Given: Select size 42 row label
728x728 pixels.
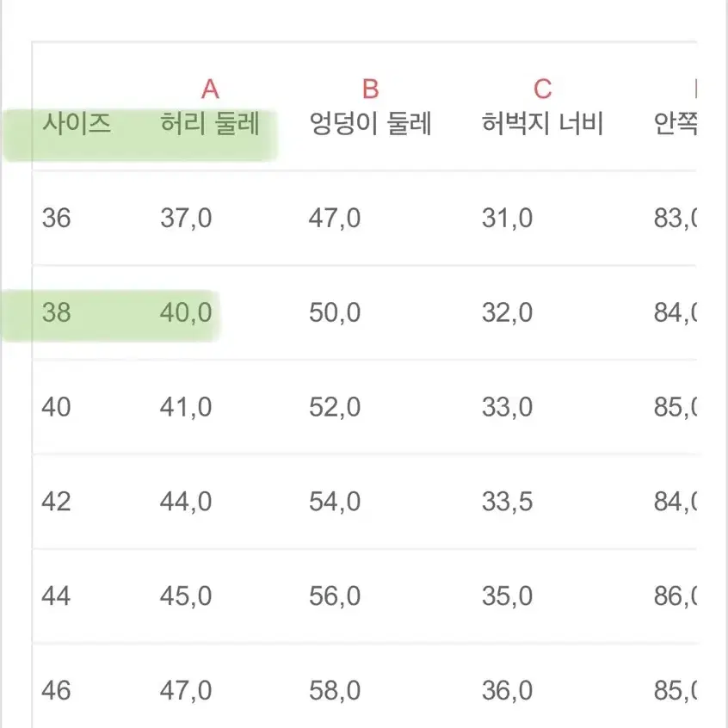Looking at the screenshot, I should [56, 502].
